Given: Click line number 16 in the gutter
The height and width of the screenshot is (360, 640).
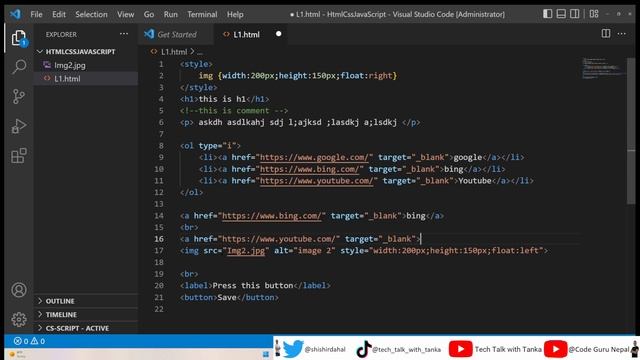Looking at the screenshot, I should click(159, 239).
